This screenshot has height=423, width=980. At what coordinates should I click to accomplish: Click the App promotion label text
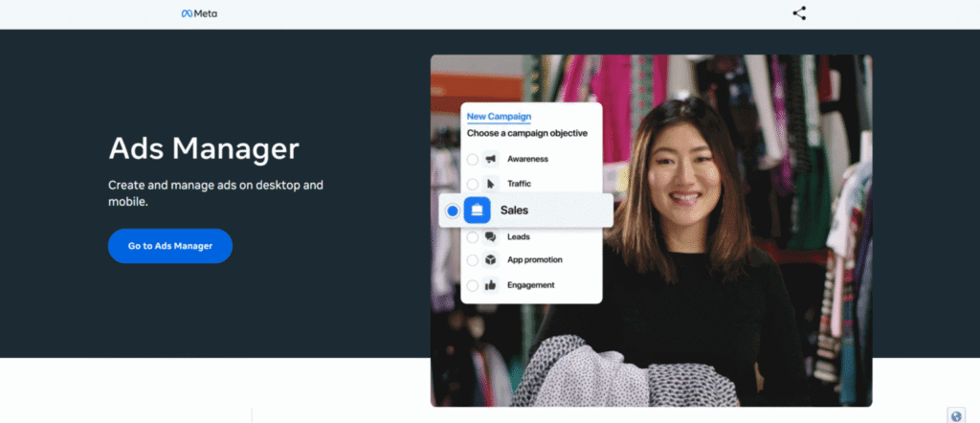[x=535, y=260]
